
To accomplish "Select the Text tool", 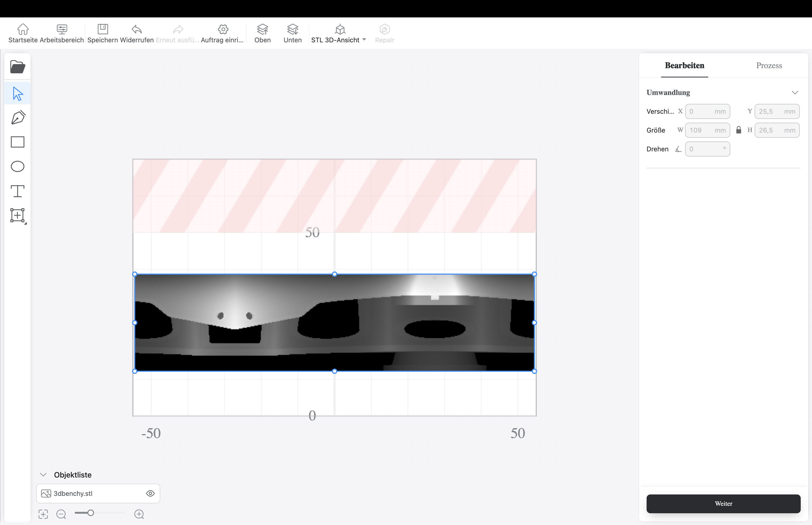I will [17, 191].
